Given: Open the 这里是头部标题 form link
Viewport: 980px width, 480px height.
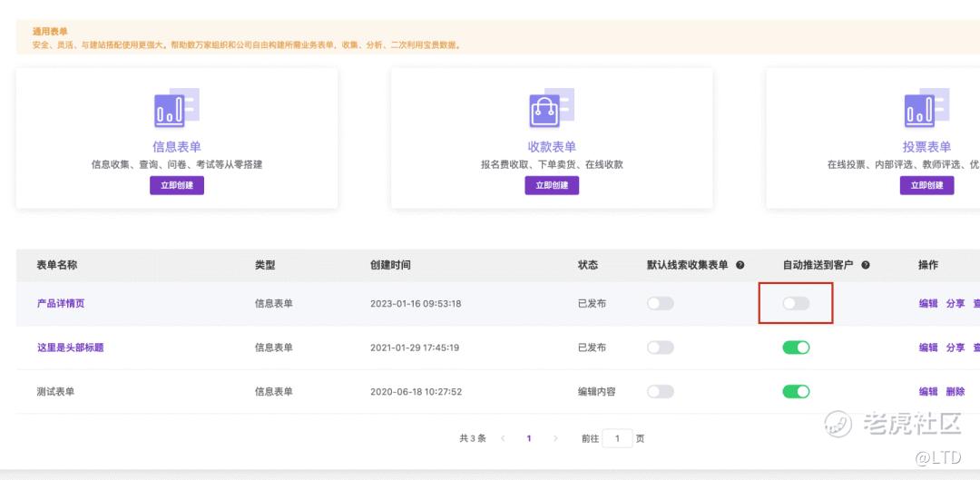Looking at the screenshot, I should pos(71,348).
